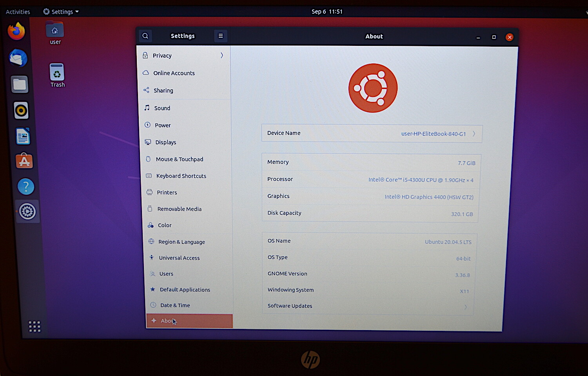Click the Keyboard Shortcuts icon
This screenshot has height=376, width=588.
(149, 176)
